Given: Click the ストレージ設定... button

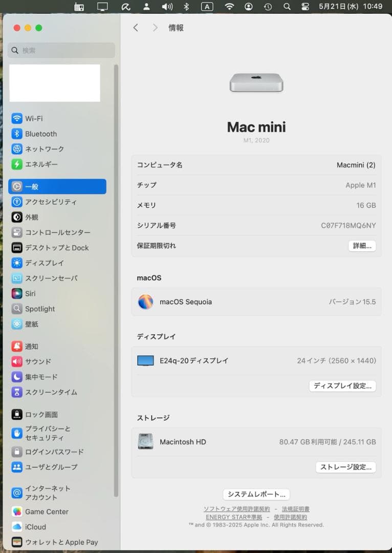Looking at the screenshot, I should tap(346, 467).
